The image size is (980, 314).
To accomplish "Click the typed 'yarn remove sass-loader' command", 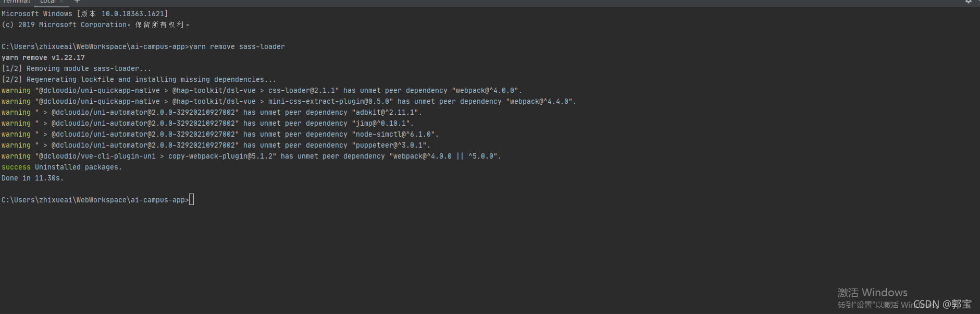I will [x=237, y=47].
